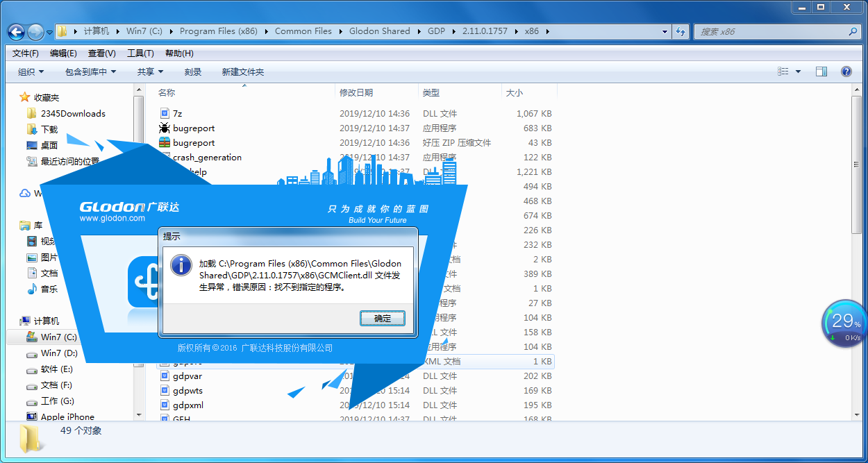Click the 音乐 library icon
This screenshot has width=868, height=463.
coord(32,289)
